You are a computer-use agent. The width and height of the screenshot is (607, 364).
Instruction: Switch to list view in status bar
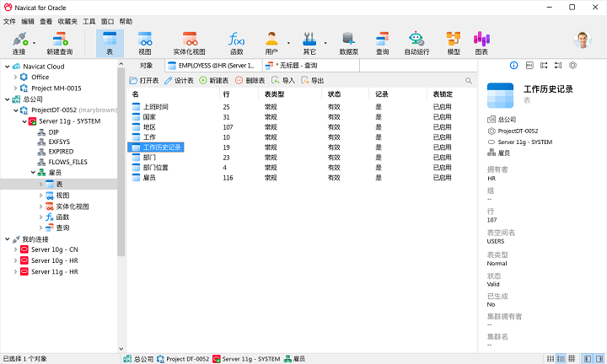tap(561, 359)
